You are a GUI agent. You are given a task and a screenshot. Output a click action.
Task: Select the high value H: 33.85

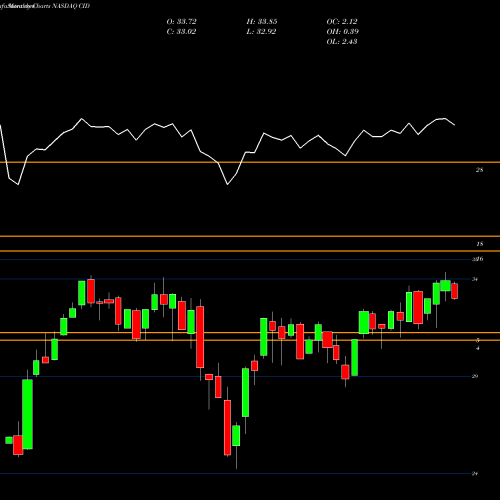(262, 22)
